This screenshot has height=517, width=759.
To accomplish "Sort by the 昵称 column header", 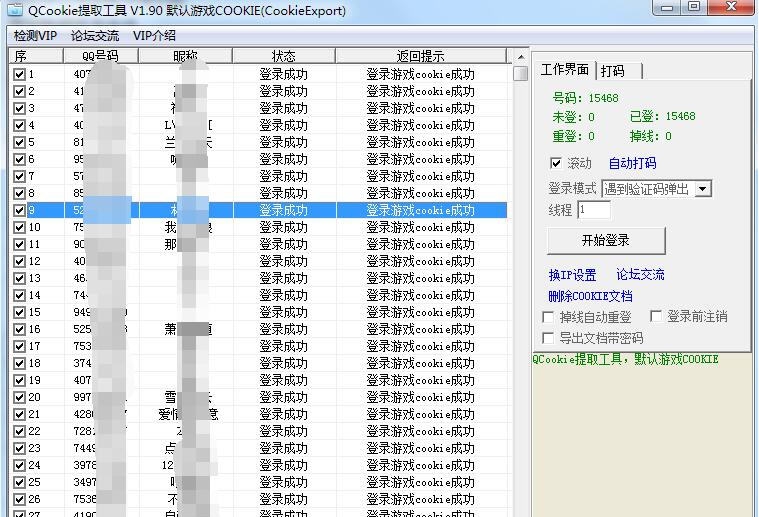I will tap(185, 56).
